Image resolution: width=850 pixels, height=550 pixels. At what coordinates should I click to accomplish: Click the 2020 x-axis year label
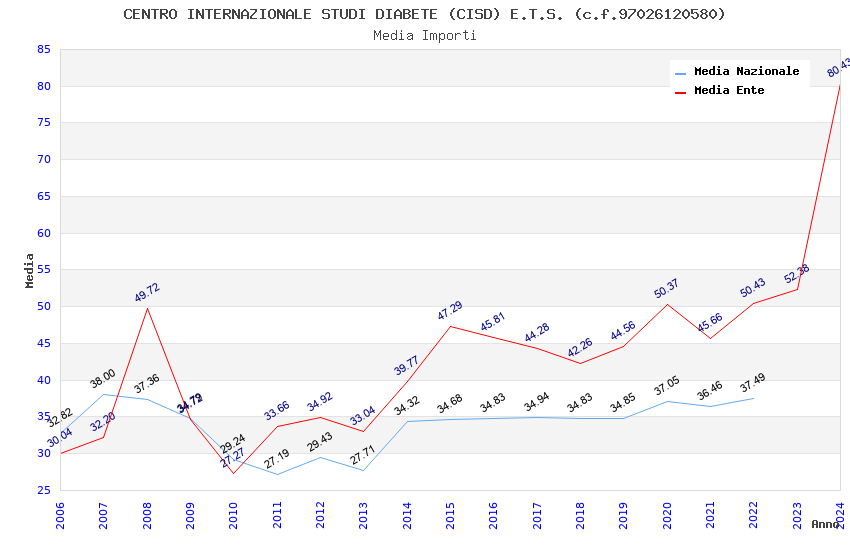[667, 515]
